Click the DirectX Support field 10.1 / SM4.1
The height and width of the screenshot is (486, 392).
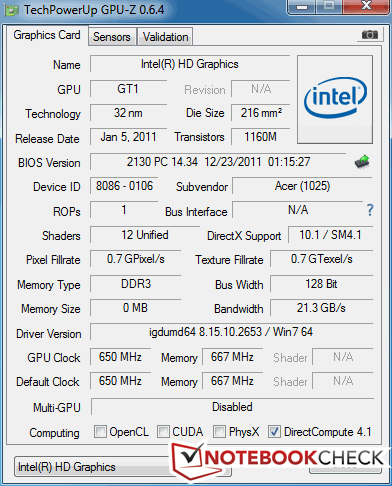coord(330,235)
